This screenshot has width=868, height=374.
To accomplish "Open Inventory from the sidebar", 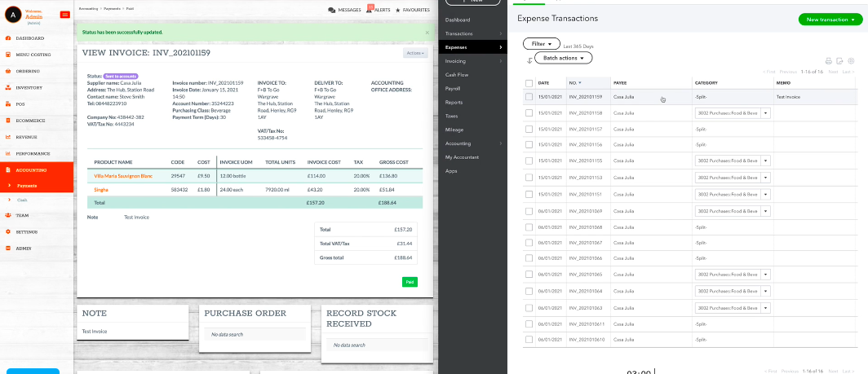I will 29,87.
